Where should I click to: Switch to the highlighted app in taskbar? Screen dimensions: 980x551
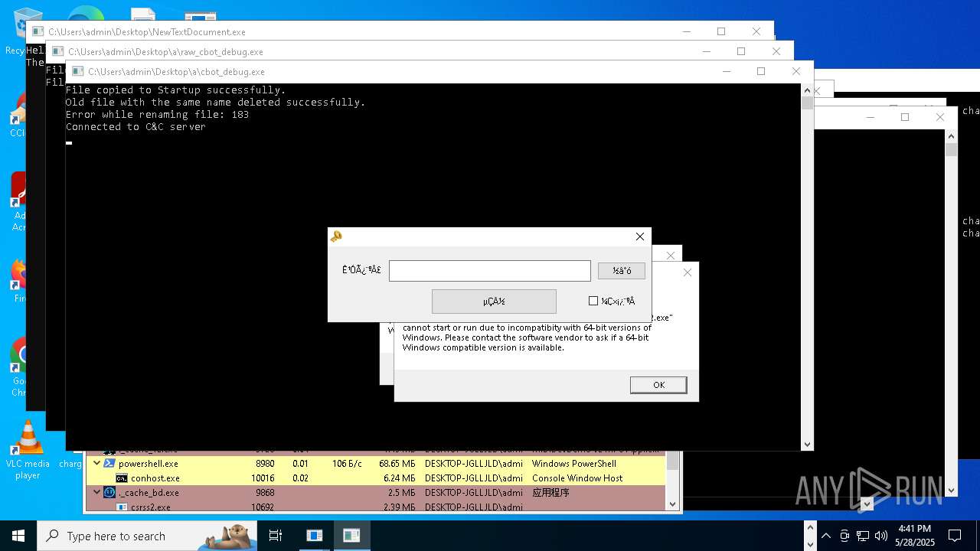351,536
